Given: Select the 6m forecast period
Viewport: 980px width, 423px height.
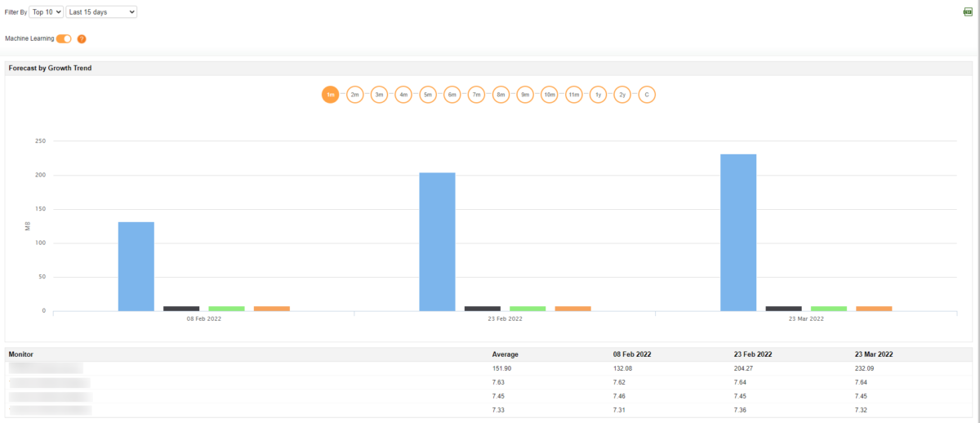Looking at the screenshot, I should click(452, 95).
